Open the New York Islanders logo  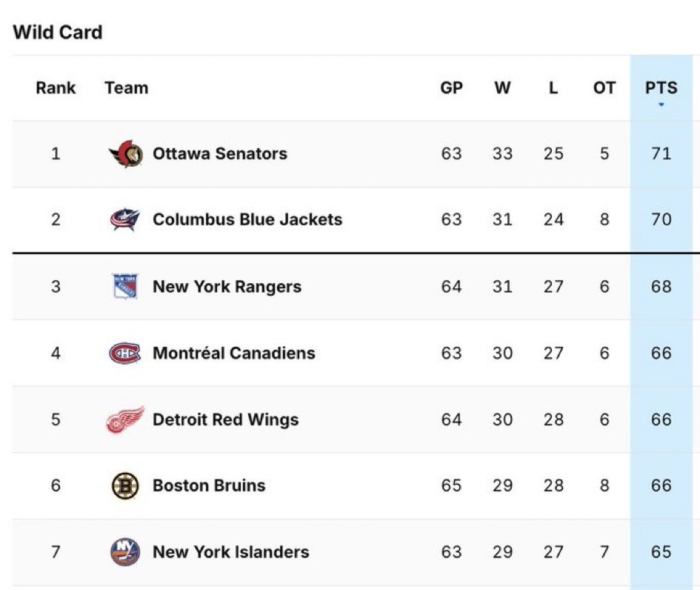[x=125, y=552]
